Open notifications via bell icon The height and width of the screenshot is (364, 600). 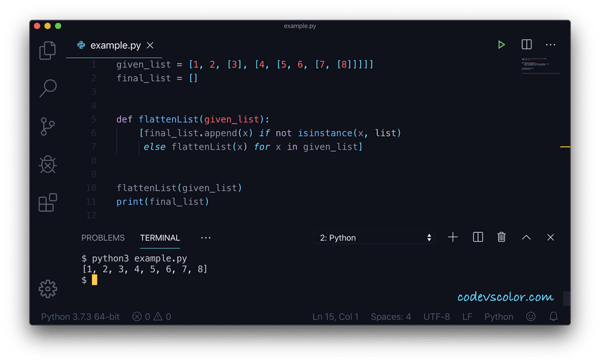pyautogui.click(x=553, y=317)
